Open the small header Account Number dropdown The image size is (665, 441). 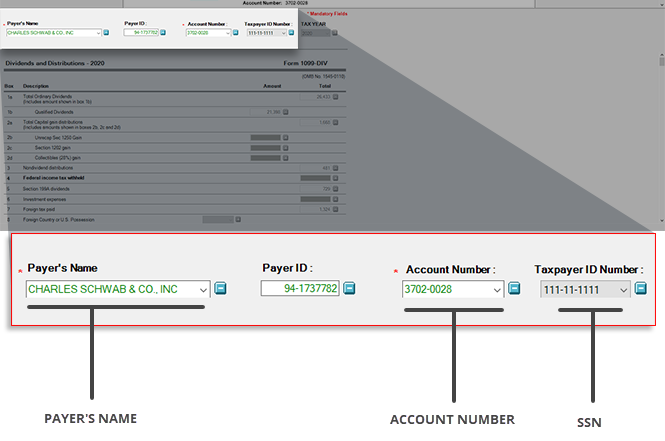[x=228, y=33]
